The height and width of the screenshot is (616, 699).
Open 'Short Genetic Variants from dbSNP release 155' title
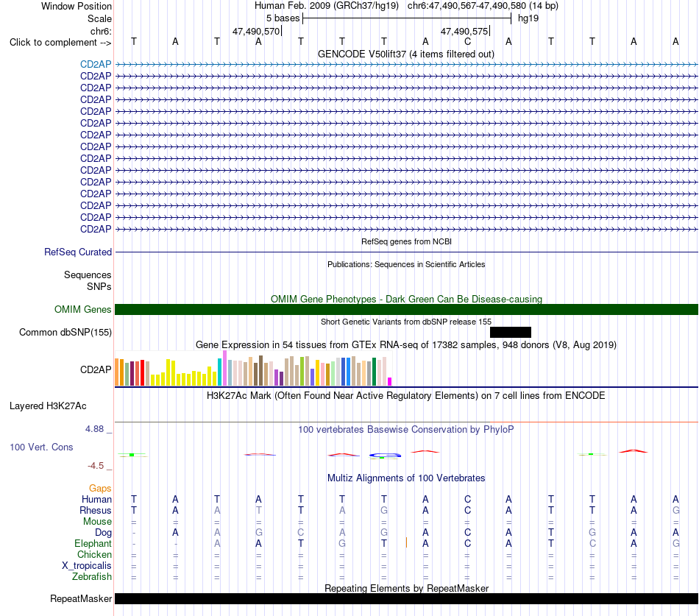click(406, 322)
